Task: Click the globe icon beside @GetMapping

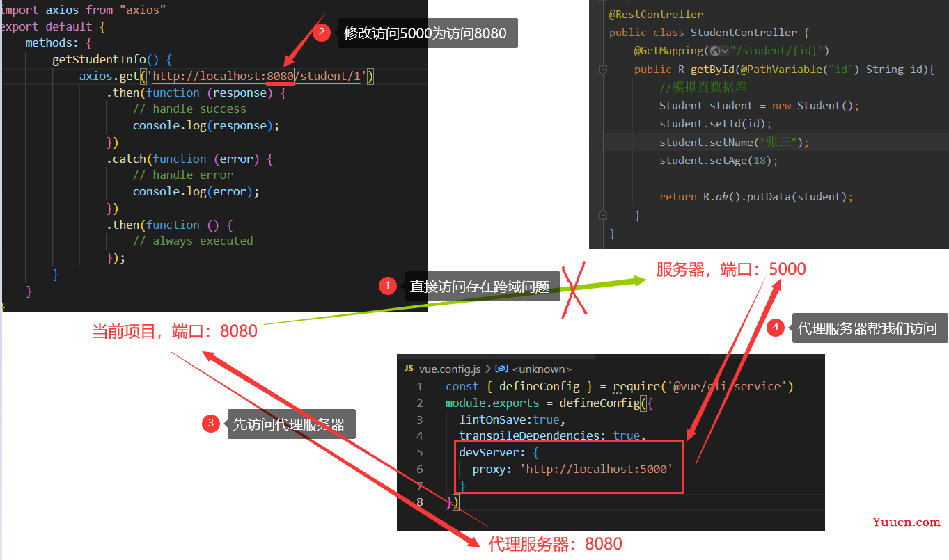Action: click(714, 51)
